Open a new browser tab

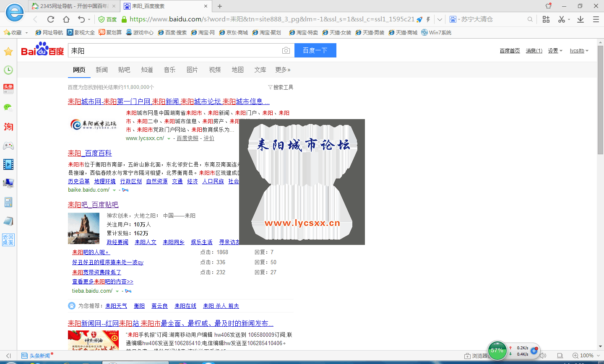click(220, 6)
